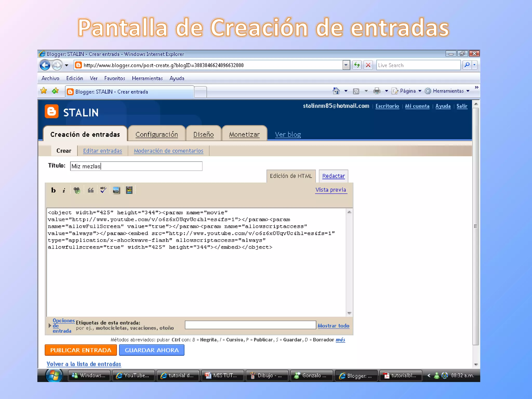Click the italic formatting icon
Screen dimensions: 532x399
pos(64,190)
